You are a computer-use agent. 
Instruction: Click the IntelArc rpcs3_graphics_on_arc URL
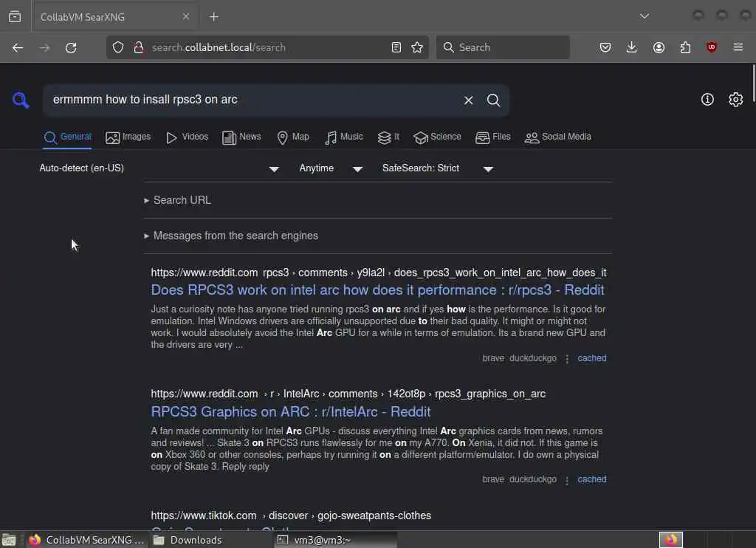click(348, 394)
